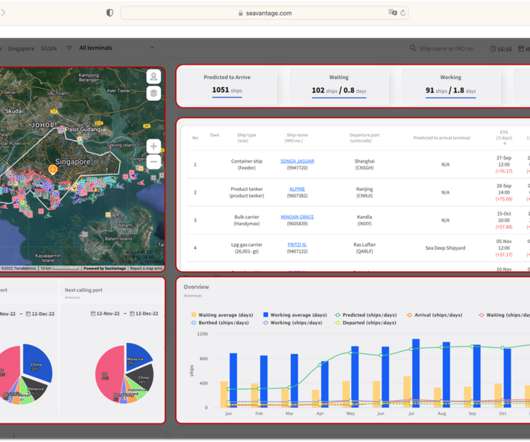530x442 pixels.
Task: Open the 12-Nov-22 start date picker under Next calling port
Action: [x=105, y=314]
